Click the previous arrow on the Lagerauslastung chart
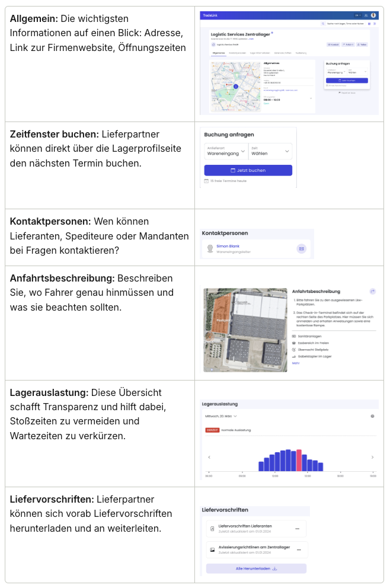Image resolution: width=390 pixels, height=588 pixels. [x=209, y=457]
